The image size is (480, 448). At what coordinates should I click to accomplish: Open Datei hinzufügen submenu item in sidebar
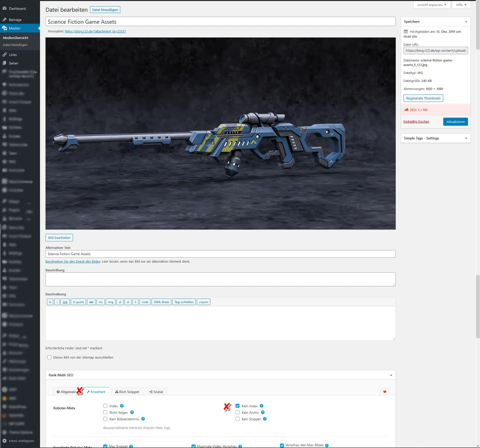15,45
